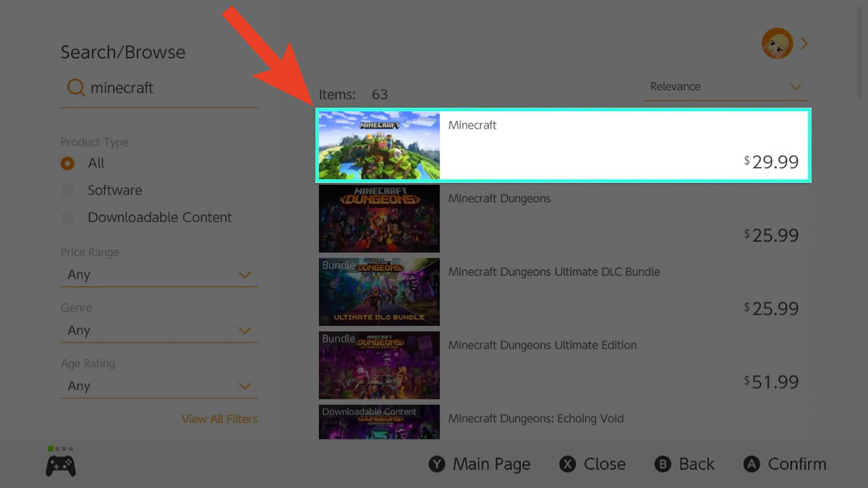Open the Minecraft Dungeons thumbnail
The height and width of the screenshot is (488, 868).
point(379,218)
